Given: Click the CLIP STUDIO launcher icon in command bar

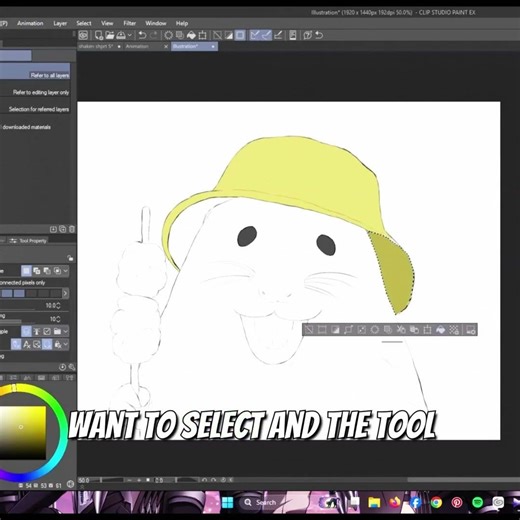Looking at the screenshot, I should [83, 35].
